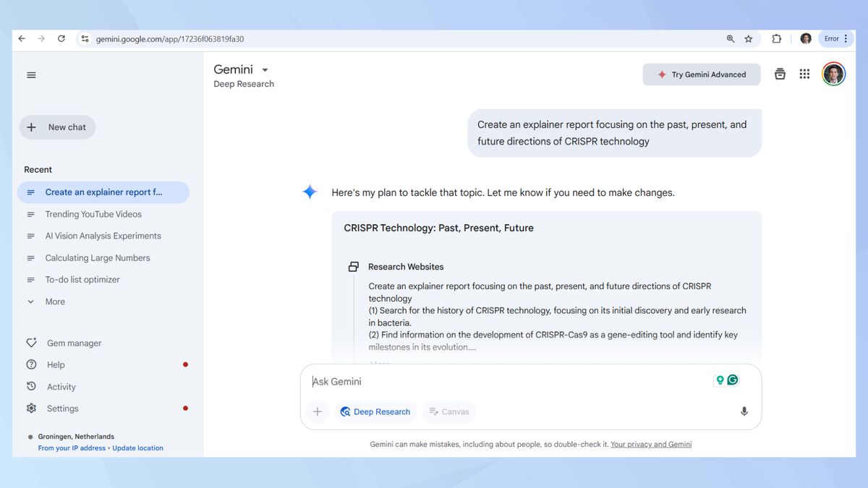Open the Update location link
868x488 pixels.
tap(137, 448)
